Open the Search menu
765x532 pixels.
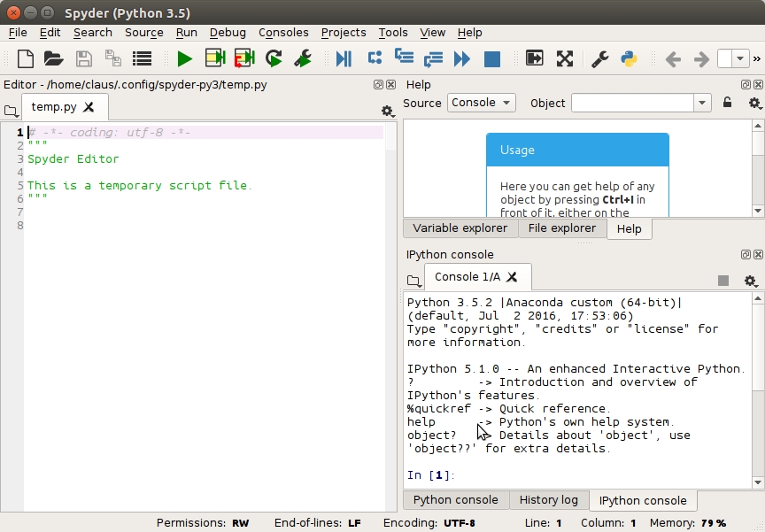(x=93, y=32)
